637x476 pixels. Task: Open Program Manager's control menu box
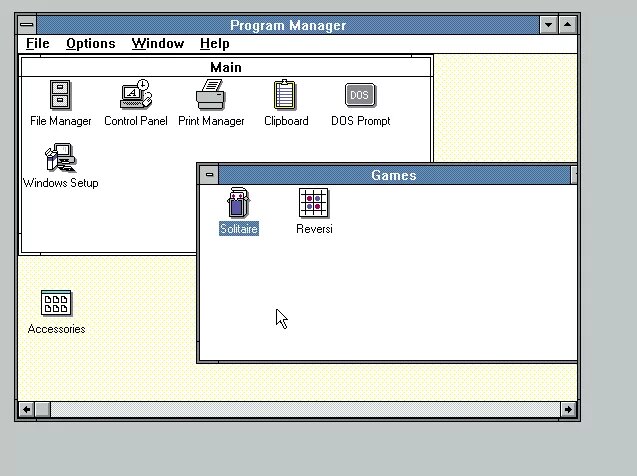pos(27,25)
